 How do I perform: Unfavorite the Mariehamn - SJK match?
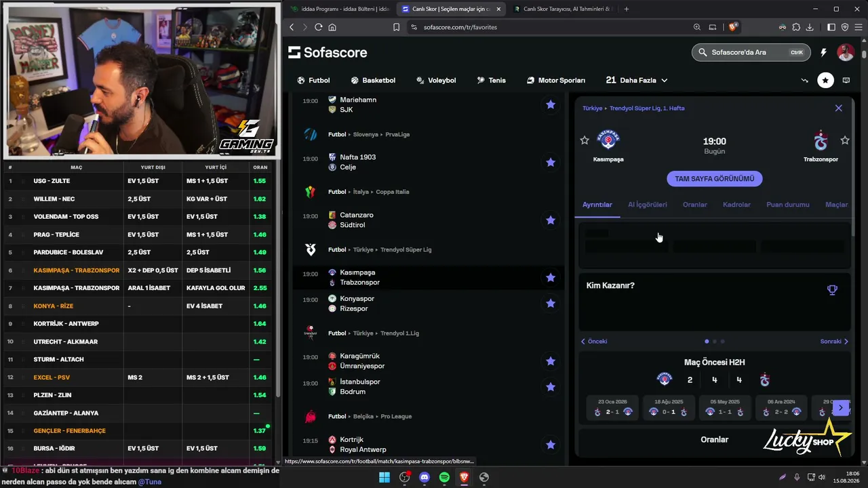pos(551,104)
